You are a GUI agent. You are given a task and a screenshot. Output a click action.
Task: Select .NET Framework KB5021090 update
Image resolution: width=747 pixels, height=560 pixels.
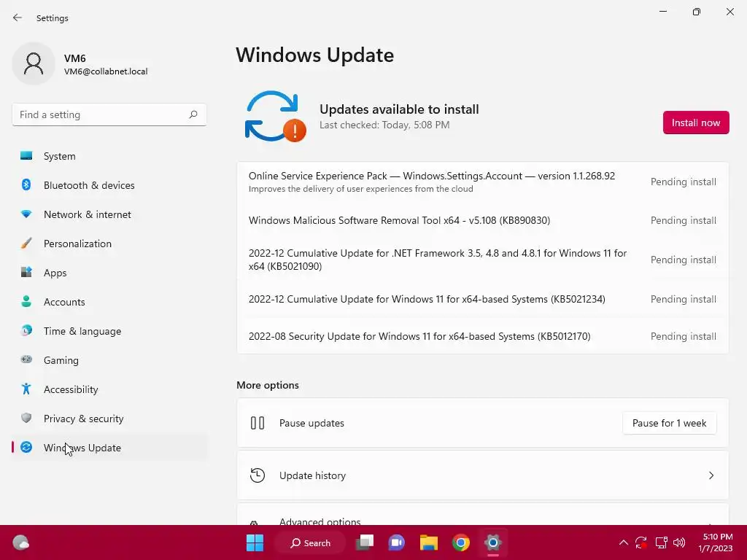click(x=483, y=260)
